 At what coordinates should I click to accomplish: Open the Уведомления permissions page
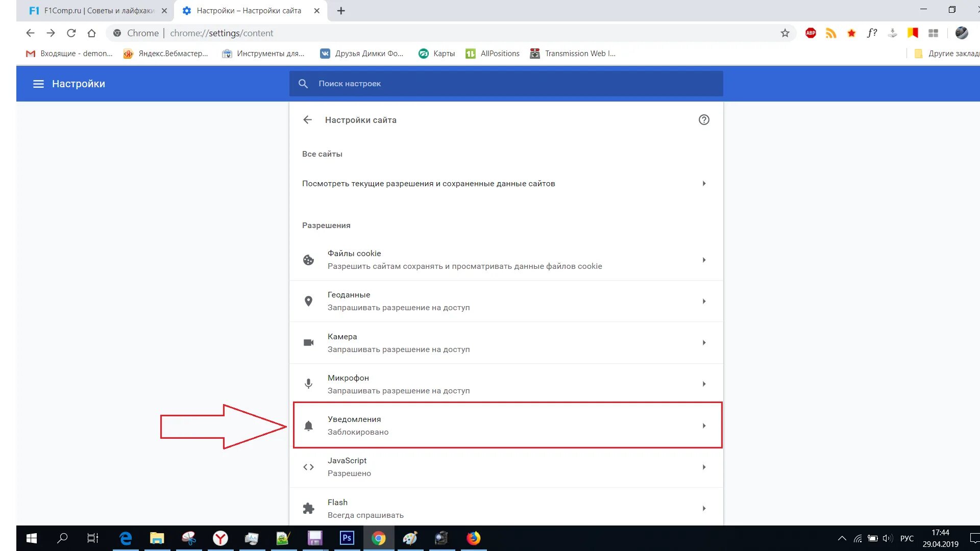pos(506,425)
